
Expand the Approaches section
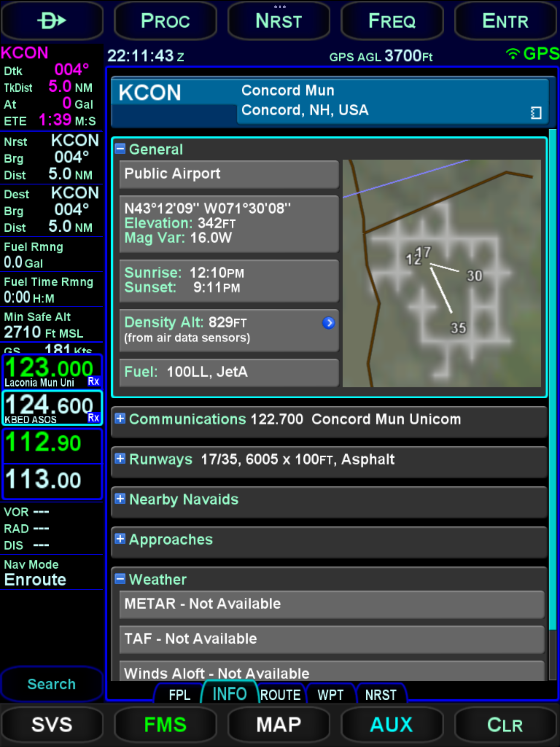click(120, 539)
